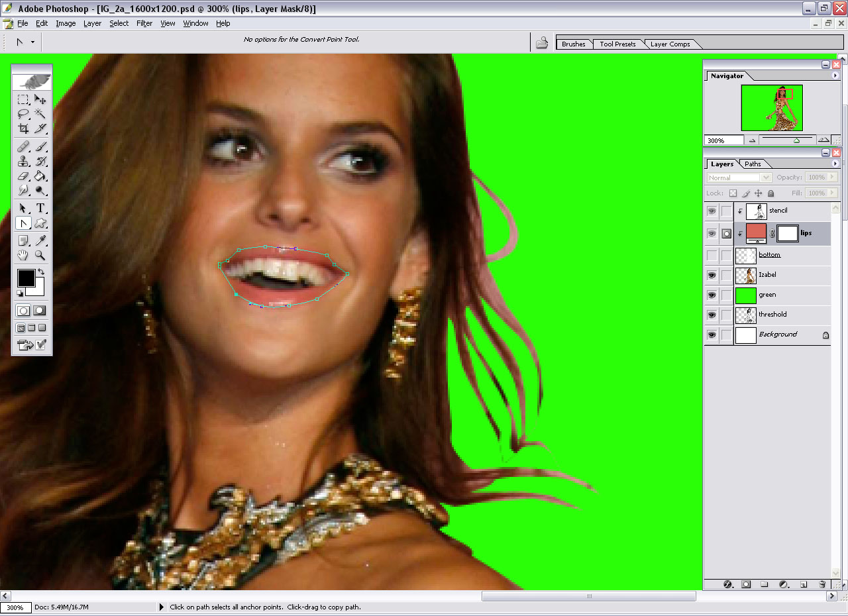Click the zoom percentage field in Navigator
Screen dimensions: 848x616
[722, 140]
